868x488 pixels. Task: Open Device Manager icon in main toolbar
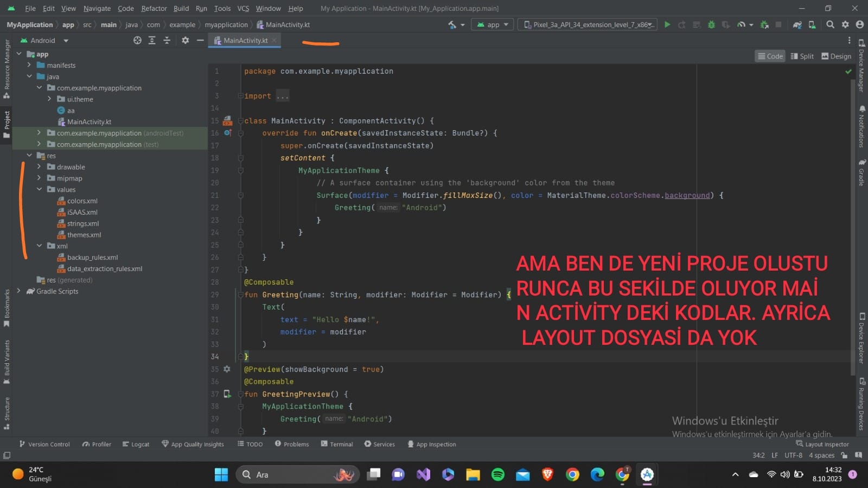click(812, 24)
